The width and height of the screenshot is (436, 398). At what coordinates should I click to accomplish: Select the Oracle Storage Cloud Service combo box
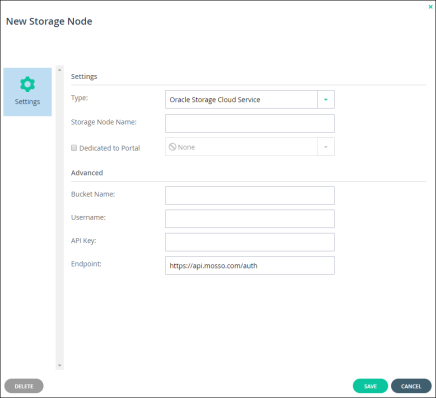(x=250, y=99)
